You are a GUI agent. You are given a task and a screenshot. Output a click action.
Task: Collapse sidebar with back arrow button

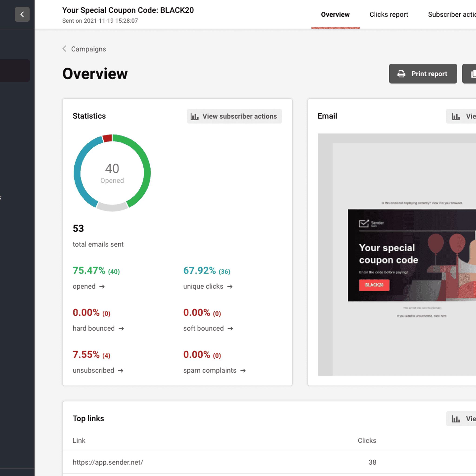(x=22, y=14)
